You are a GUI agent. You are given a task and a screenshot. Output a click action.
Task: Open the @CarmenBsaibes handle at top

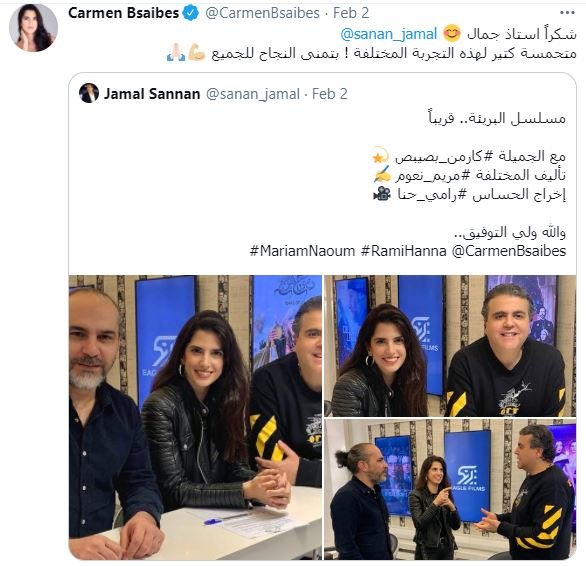pos(262,13)
